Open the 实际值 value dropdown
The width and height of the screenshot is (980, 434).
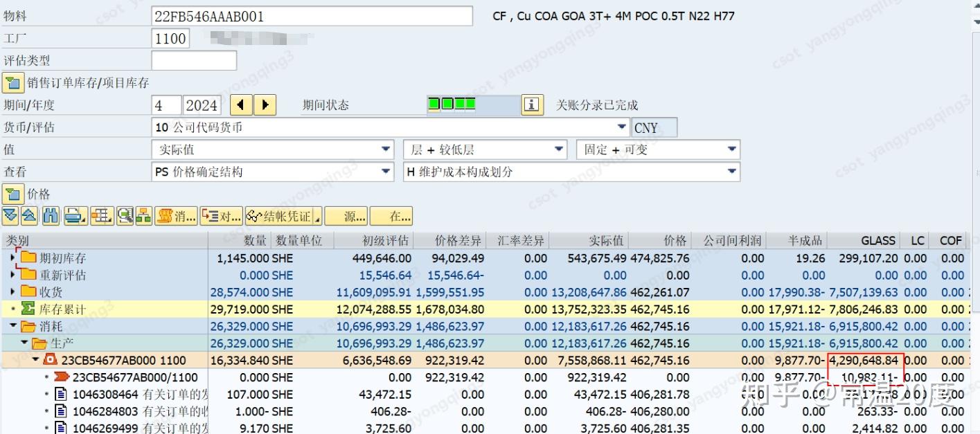[385, 150]
